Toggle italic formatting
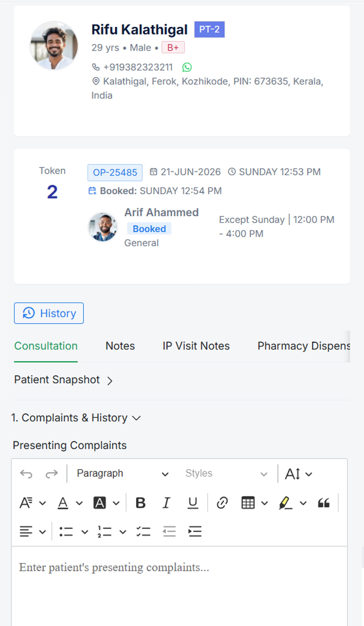 pos(166,503)
